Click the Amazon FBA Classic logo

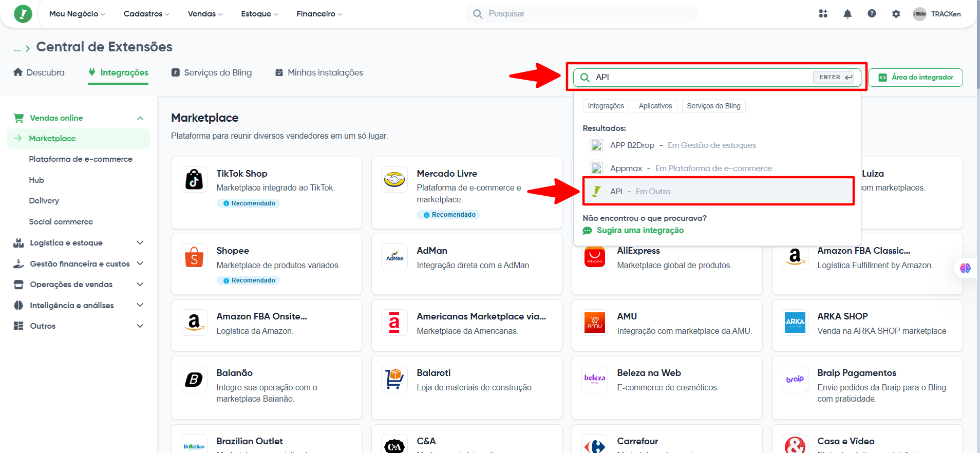coord(795,257)
